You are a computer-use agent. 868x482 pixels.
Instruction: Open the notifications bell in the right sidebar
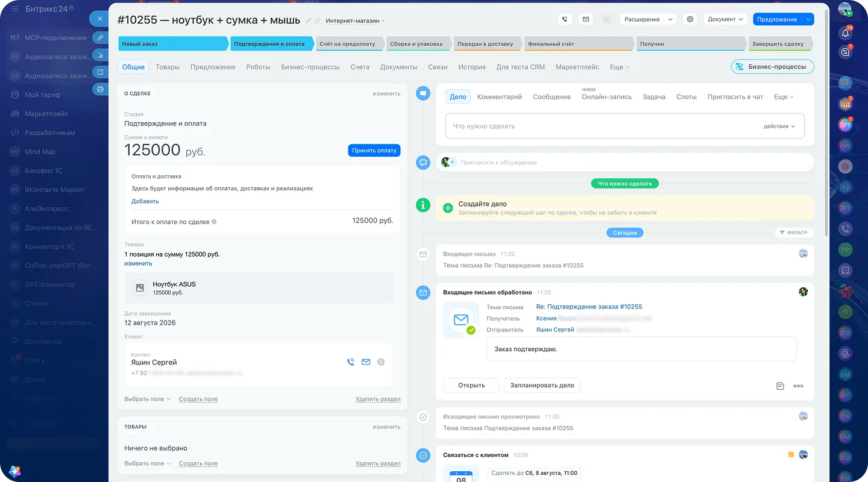click(x=845, y=33)
